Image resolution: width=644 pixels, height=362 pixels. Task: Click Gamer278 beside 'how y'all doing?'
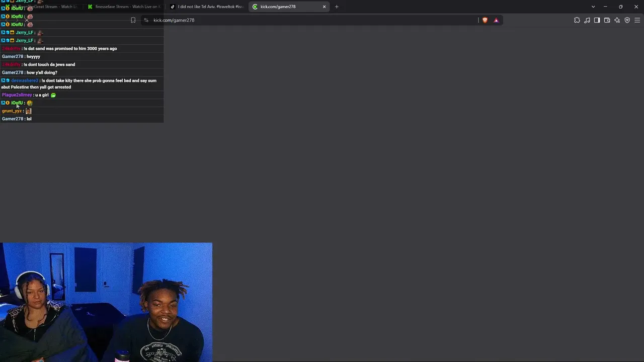click(13, 73)
